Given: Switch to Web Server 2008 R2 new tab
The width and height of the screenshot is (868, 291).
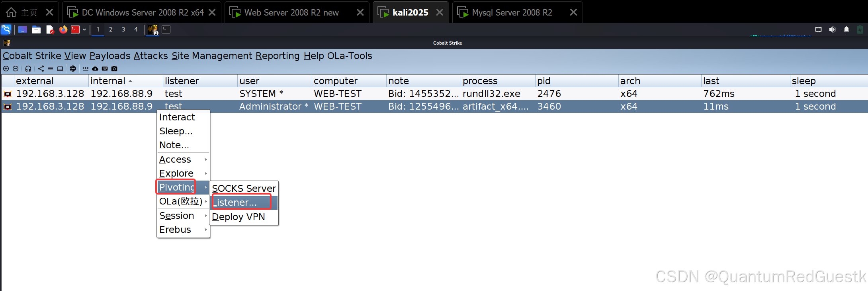Looking at the screenshot, I should click(297, 12).
